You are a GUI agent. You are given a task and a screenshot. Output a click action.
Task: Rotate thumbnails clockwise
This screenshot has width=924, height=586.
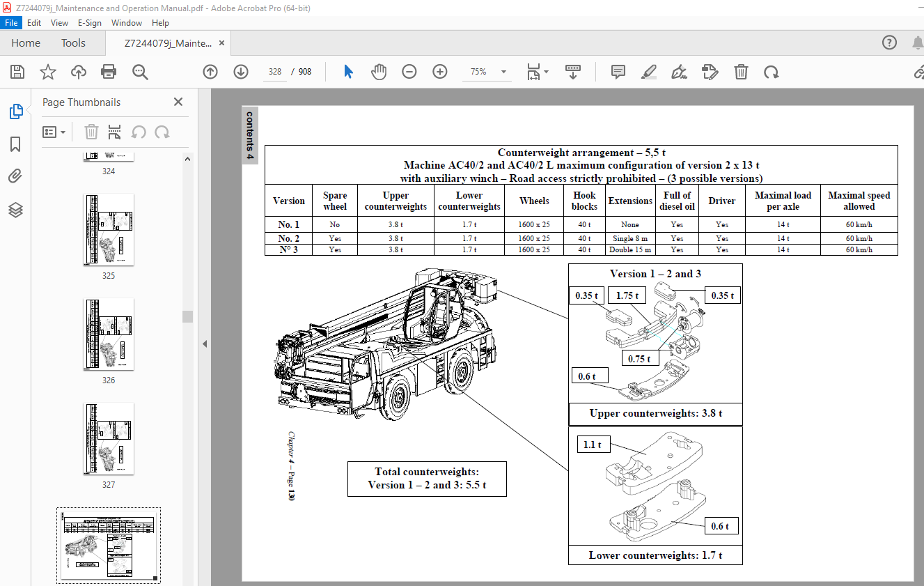coord(162,132)
